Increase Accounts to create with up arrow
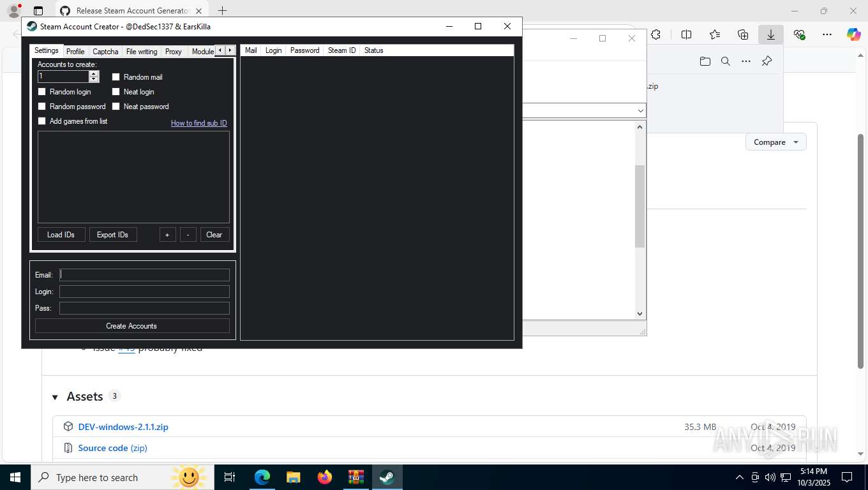 94,73
